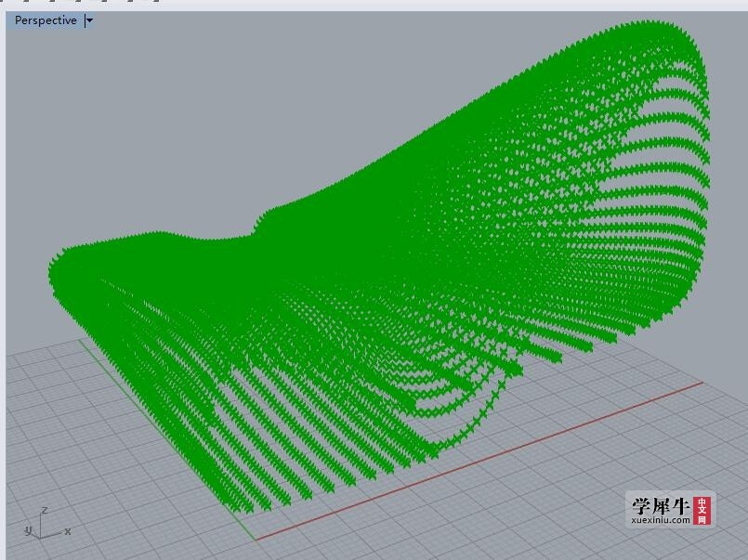748x560 pixels.
Task: Open the Perspective viewport dropdown arrow menu
Action: point(89,20)
